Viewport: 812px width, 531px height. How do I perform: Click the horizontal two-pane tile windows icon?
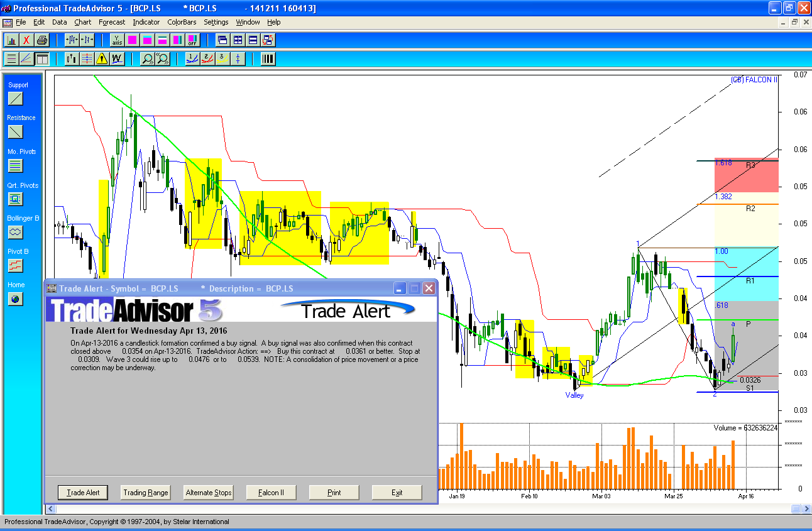[253, 40]
